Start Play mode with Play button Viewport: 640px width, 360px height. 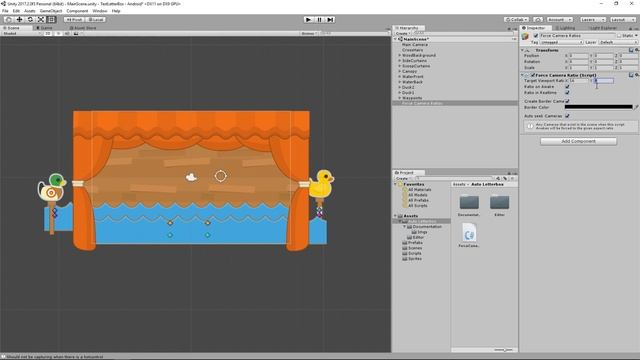click(x=309, y=20)
